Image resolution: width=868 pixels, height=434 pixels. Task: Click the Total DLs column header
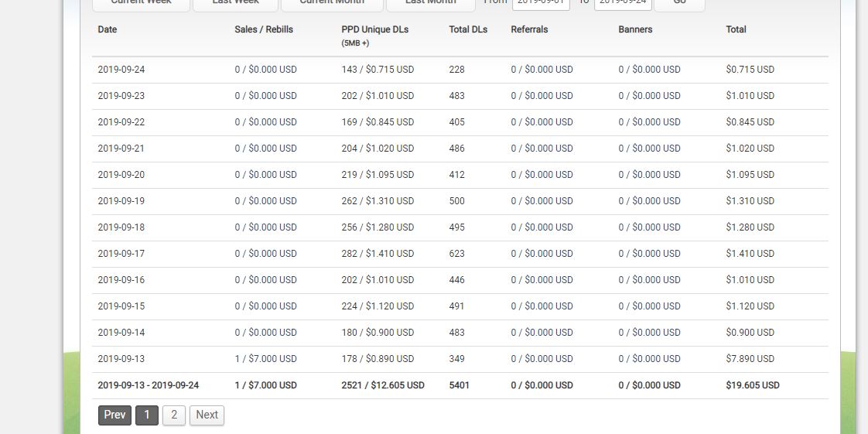coord(468,29)
